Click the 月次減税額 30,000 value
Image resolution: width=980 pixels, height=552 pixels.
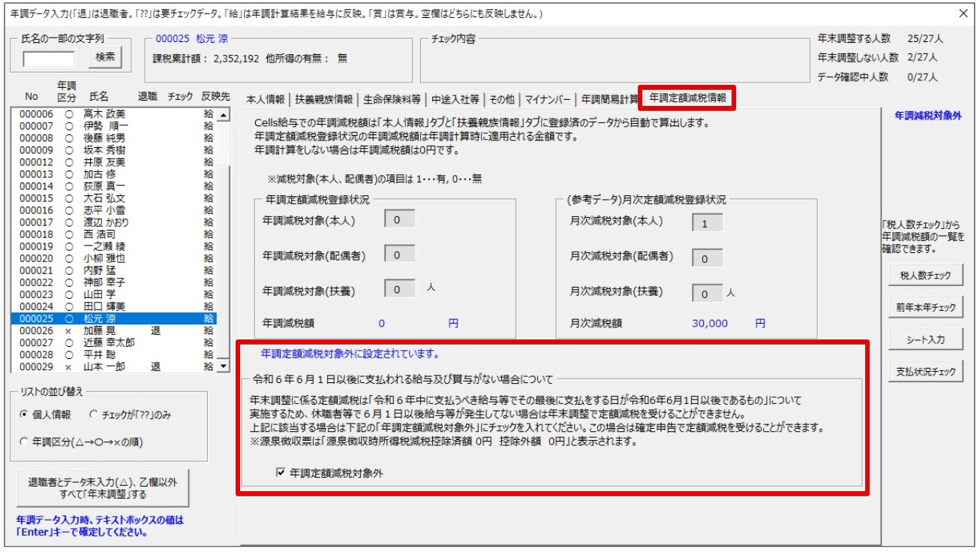[709, 324]
